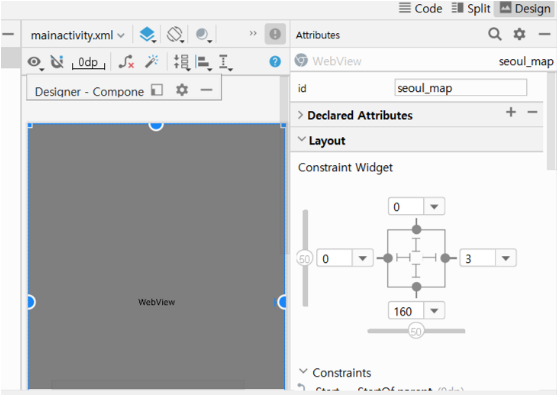Open the left margin dropdown arrow
Screen dimensions: 557x395
[362, 258]
